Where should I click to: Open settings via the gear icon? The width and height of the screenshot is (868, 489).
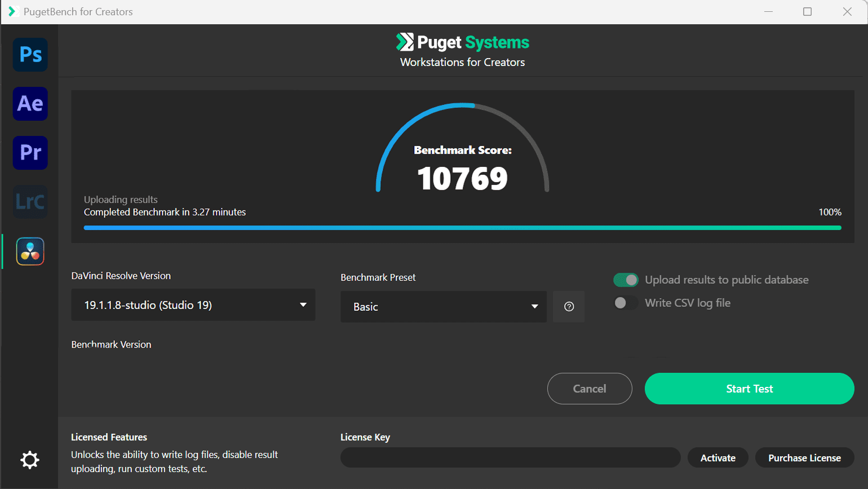30,460
